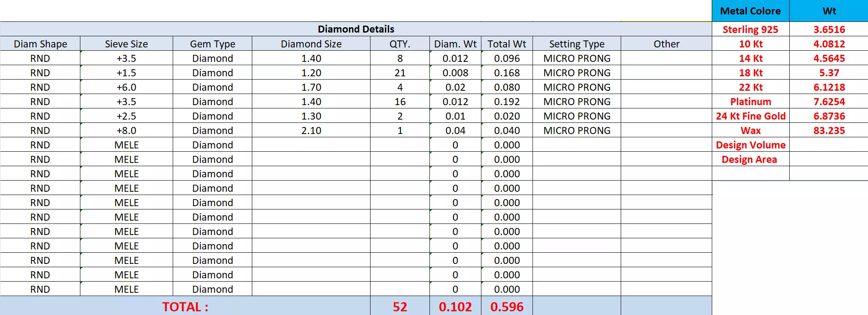The height and width of the screenshot is (315, 868).
Task: Select the Diamond Details merged header cell
Action: pos(356,29)
